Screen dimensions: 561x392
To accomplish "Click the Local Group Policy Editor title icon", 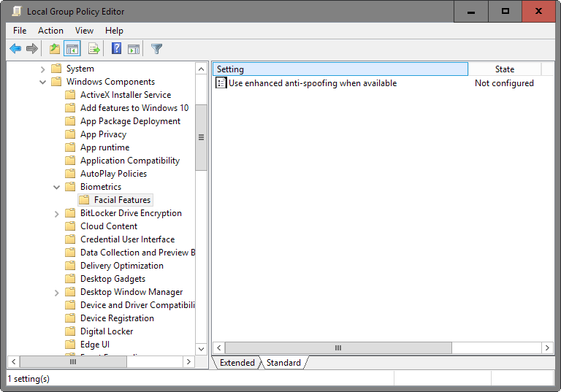I will click(17, 11).
